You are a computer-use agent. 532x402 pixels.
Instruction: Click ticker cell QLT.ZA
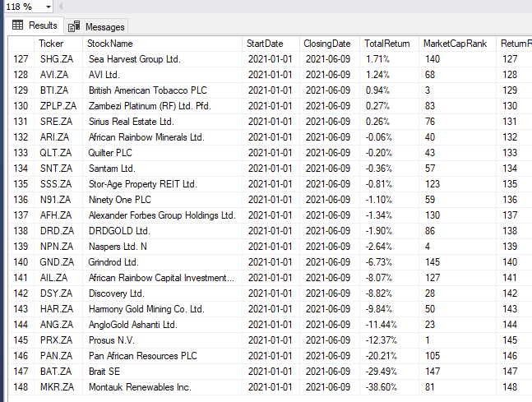tap(58, 153)
